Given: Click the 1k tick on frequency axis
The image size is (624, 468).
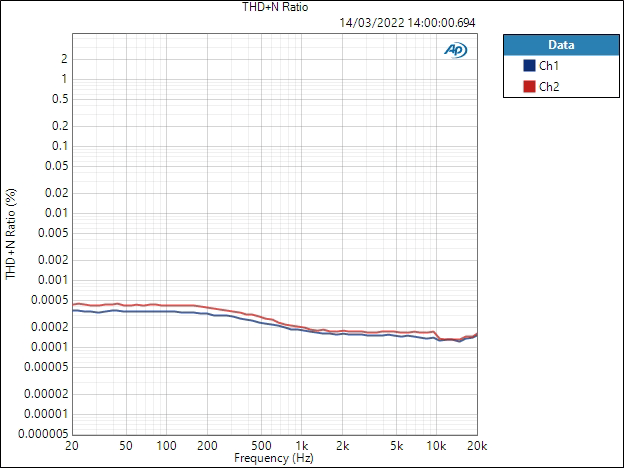Looking at the screenshot, I should 301,445.
